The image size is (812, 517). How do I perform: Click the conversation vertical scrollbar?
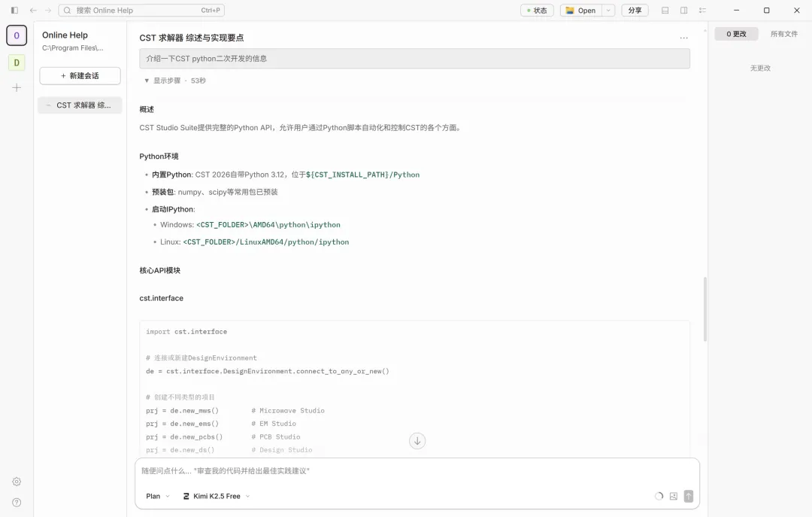[x=704, y=309]
